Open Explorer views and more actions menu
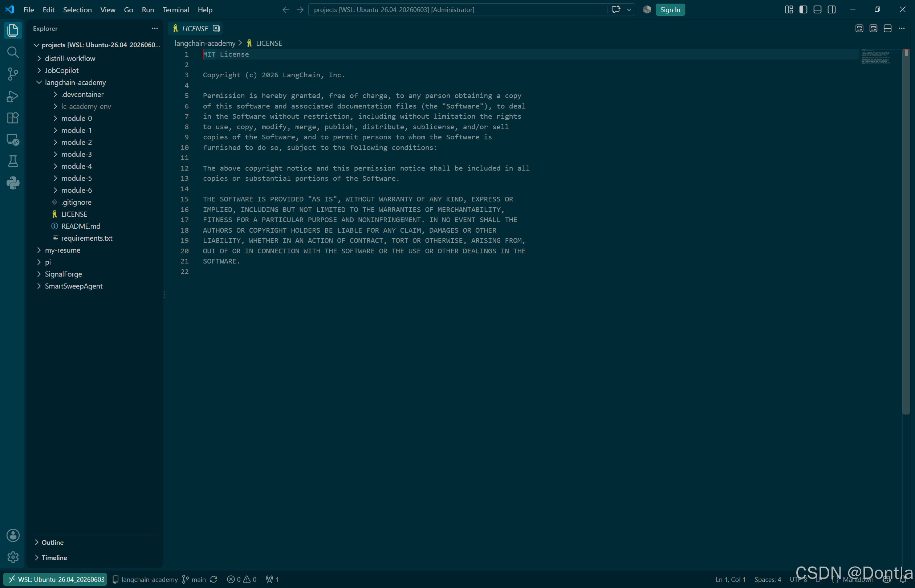Screen dimensions: 915x588 [155, 28]
